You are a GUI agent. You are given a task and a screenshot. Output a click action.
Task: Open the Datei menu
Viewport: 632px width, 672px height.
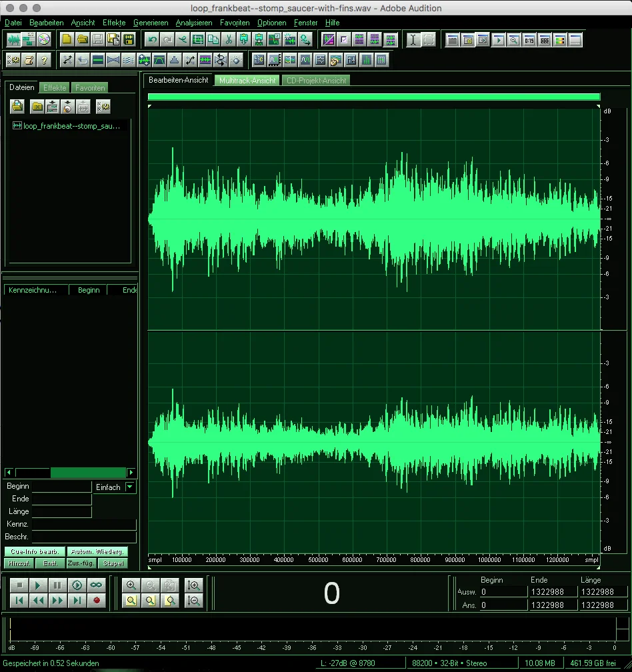(13, 23)
